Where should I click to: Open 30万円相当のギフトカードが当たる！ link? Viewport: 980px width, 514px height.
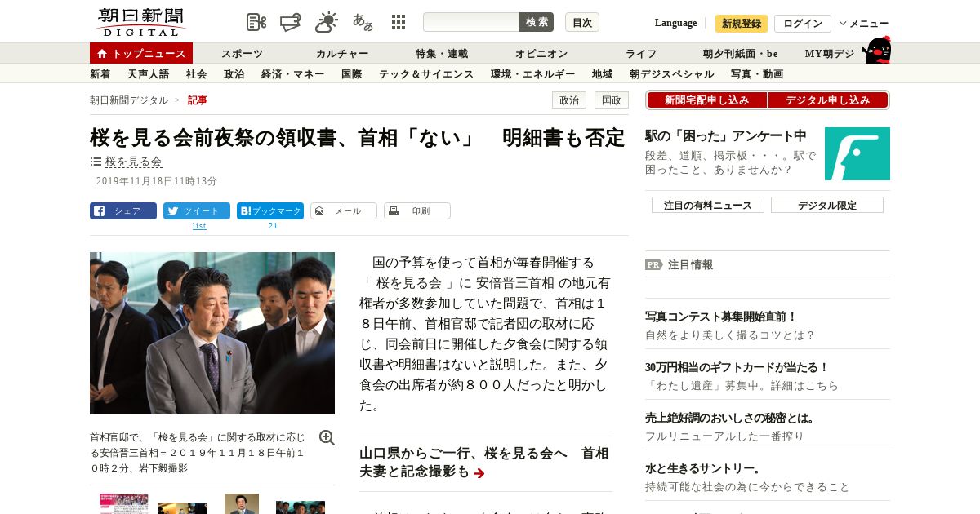pyautogui.click(x=737, y=367)
